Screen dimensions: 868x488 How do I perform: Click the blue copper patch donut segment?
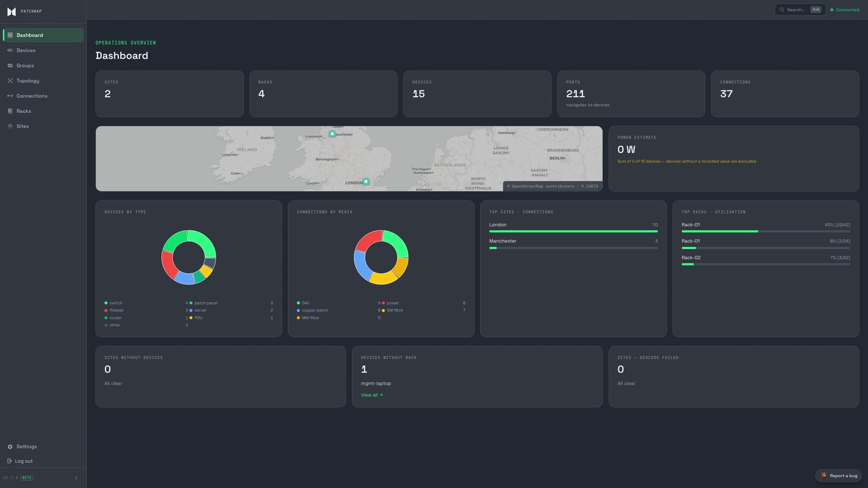coord(361,265)
